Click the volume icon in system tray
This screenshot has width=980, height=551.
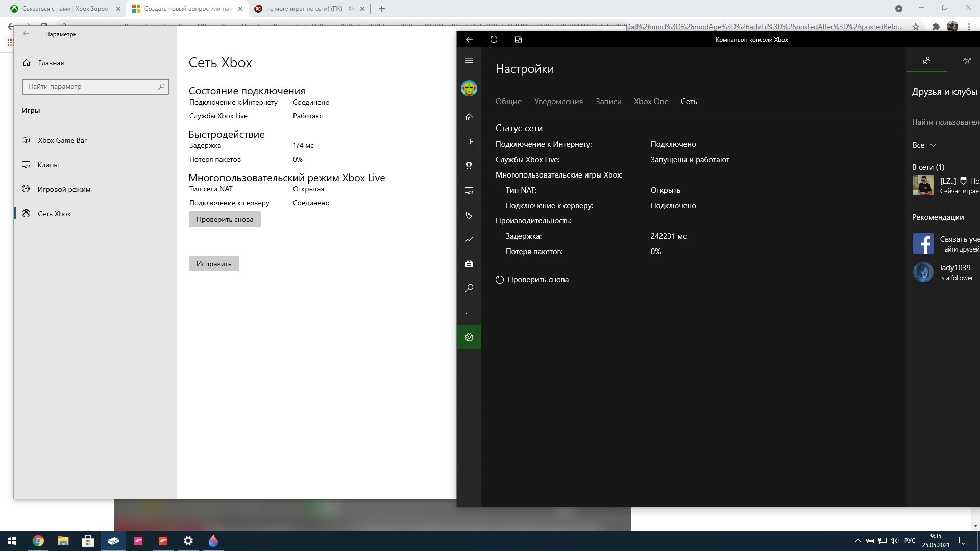[894, 541]
